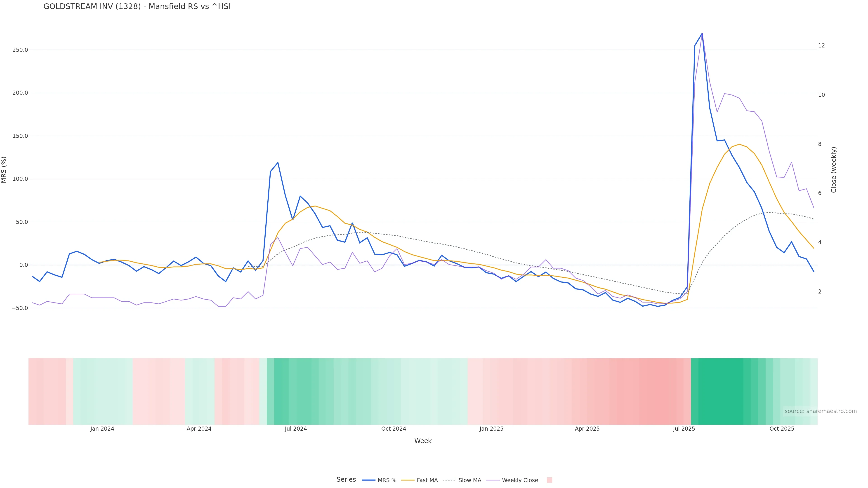The width and height of the screenshot is (868, 488).
Task: Click the 250.0 y-axis tick label
Action: coord(20,50)
